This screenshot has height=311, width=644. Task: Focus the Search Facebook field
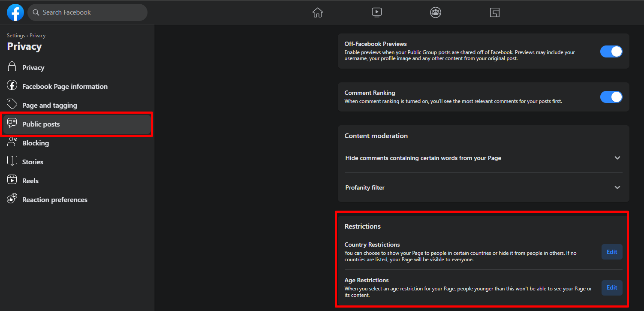tap(87, 12)
